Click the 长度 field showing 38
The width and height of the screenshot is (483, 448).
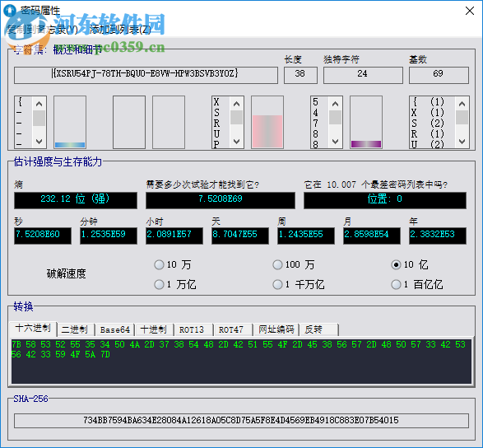click(300, 75)
